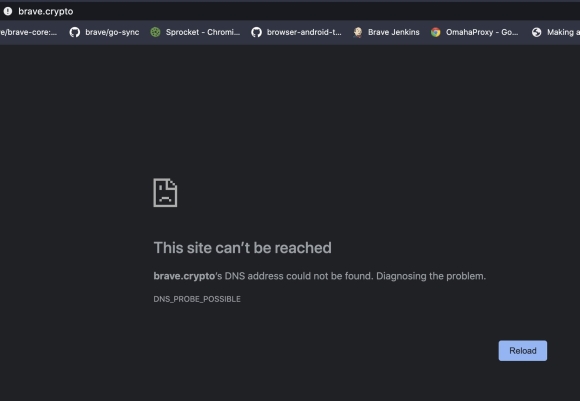
Task: Click the globe icon of Making a... bookmark
Action: point(537,32)
